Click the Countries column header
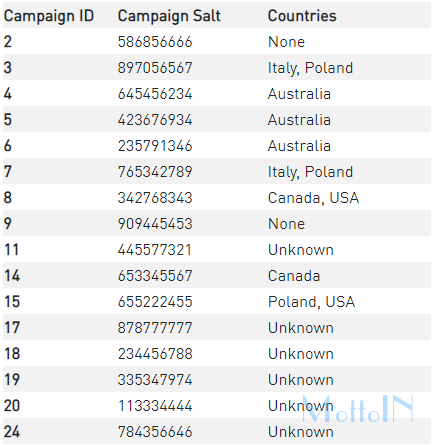Viewport: 432px width, 445px height. point(302,16)
